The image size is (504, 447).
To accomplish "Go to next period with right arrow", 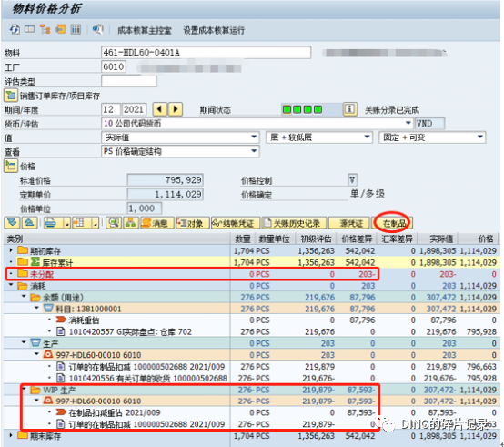I will [176, 109].
